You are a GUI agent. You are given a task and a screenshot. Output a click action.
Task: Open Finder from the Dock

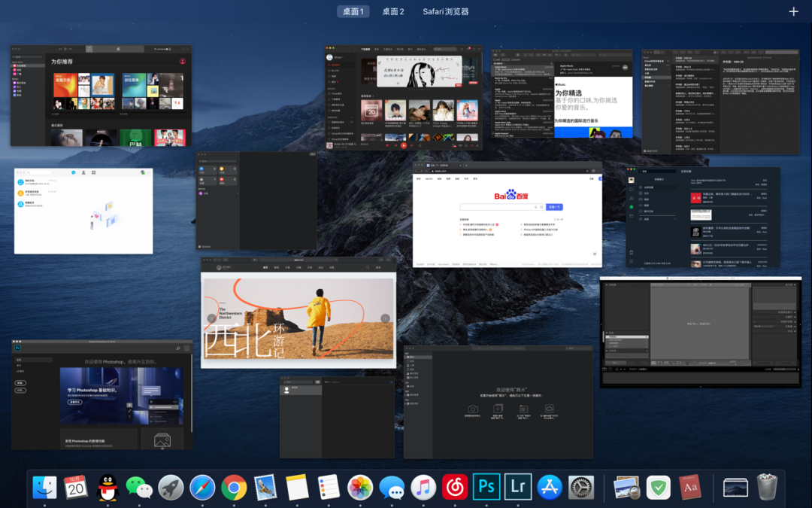click(x=44, y=487)
